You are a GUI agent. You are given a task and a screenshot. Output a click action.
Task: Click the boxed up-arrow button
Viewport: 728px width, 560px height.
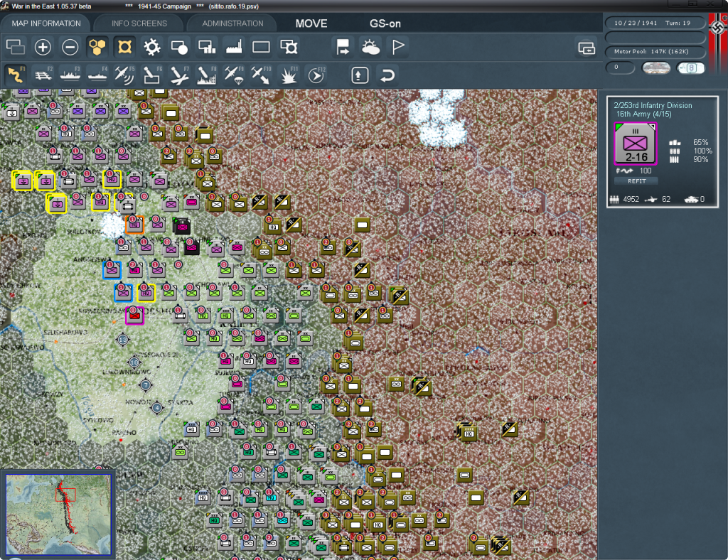click(x=360, y=75)
